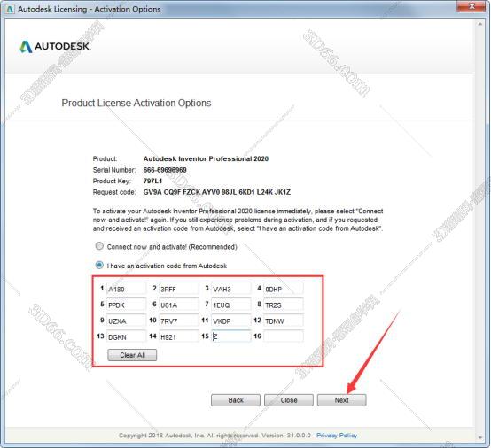Click activation code field 3 containing VAH3

click(x=231, y=289)
